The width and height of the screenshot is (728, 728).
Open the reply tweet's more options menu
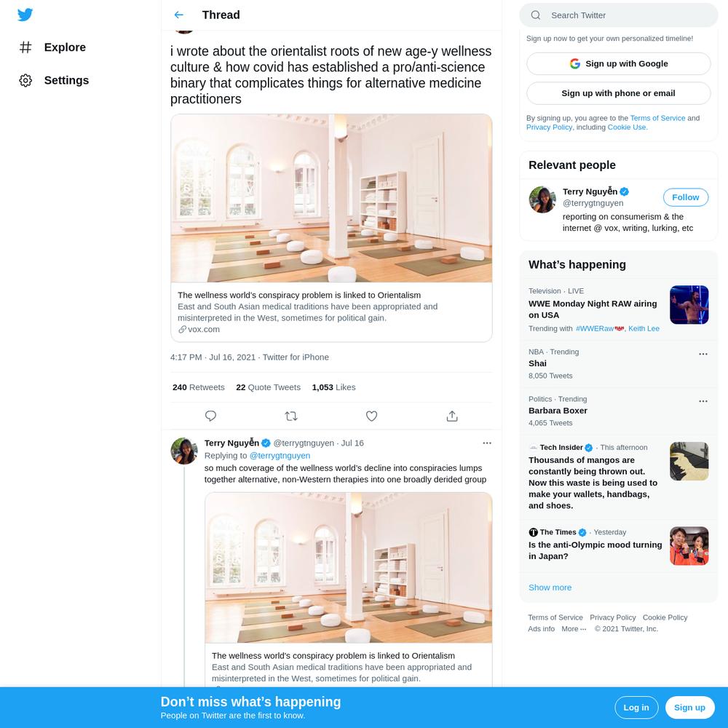click(x=486, y=443)
